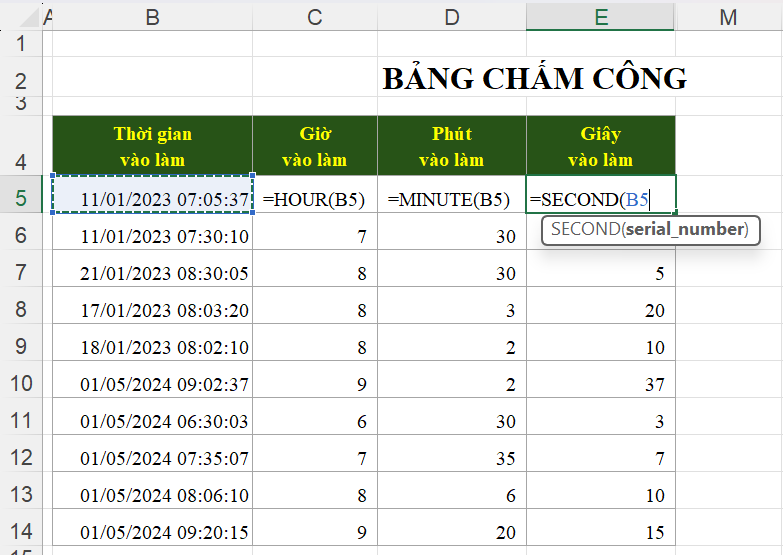Image resolution: width=783 pixels, height=555 pixels.
Task: Click cell with =MINUTE(B5) formula
Action: tap(449, 199)
